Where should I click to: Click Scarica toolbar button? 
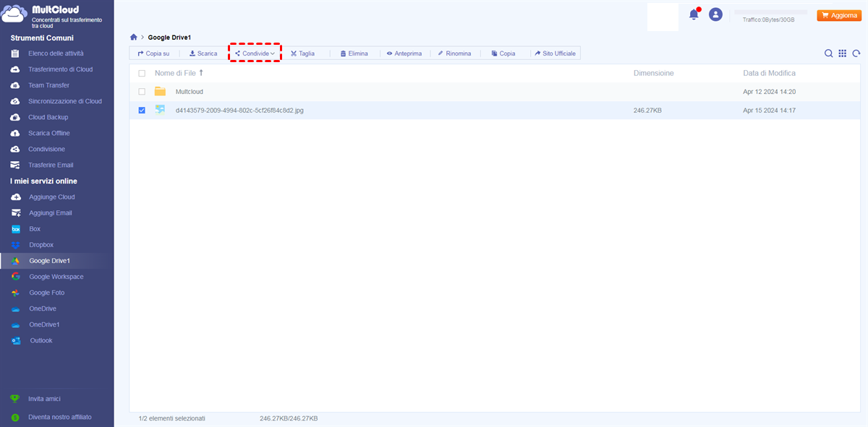203,53
